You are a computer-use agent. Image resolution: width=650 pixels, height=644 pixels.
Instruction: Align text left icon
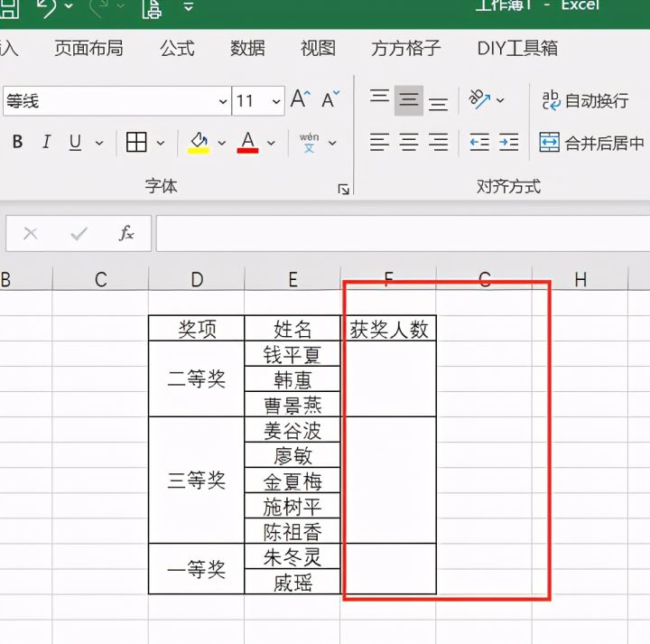379,142
